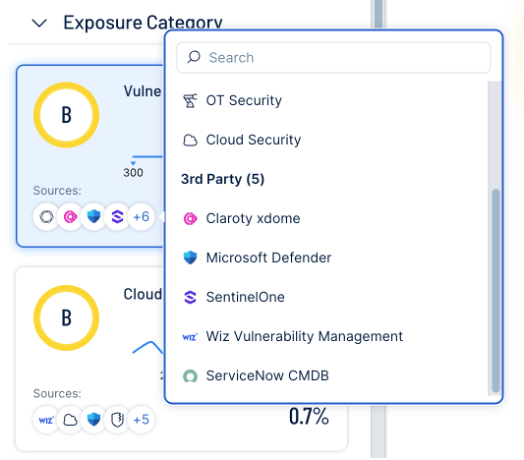Viewport: 524px width, 460px height.
Task: Click the SentinelOne purple icon in list
Action: pos(190,297)
